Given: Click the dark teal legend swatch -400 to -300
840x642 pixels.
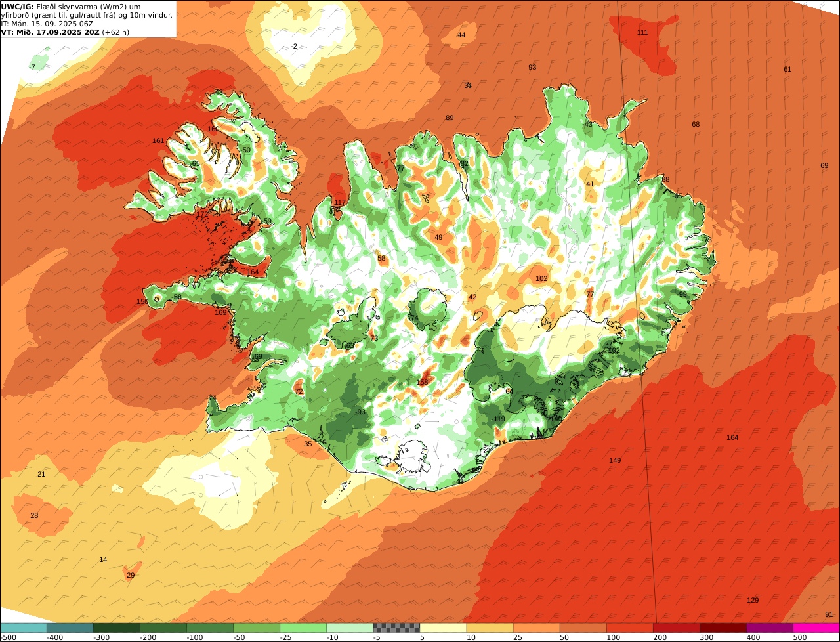Looking at the screenshot, I should point(70,628).
